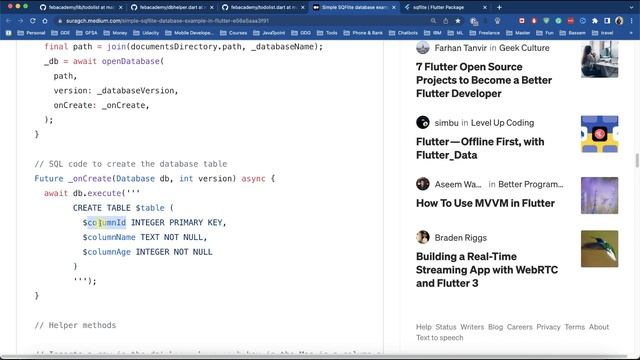Click the page vertical scrollbar thumb
This screenshot has width=640, height=360.
pyautogui.click(x=637, y=160)
